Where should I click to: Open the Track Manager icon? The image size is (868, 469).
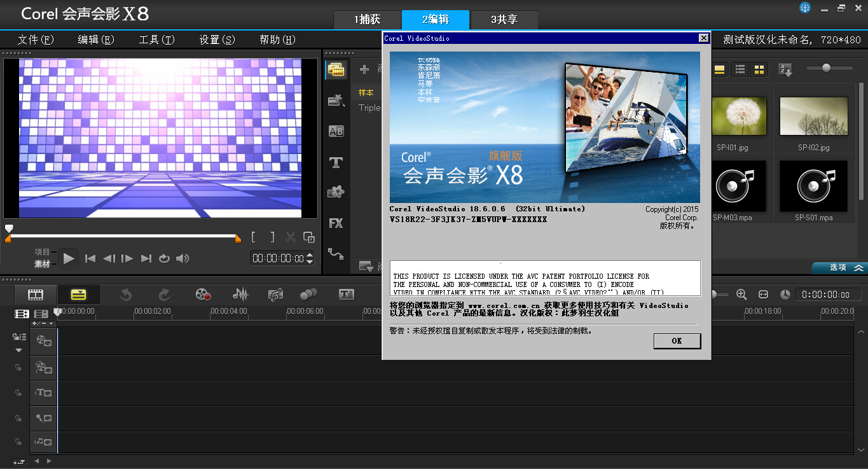point(41,314)
